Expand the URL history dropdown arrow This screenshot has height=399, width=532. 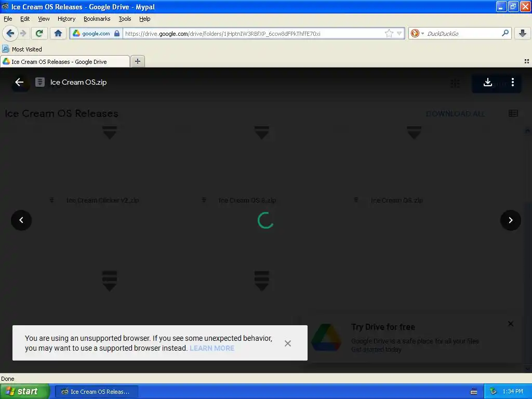[400, 33]
